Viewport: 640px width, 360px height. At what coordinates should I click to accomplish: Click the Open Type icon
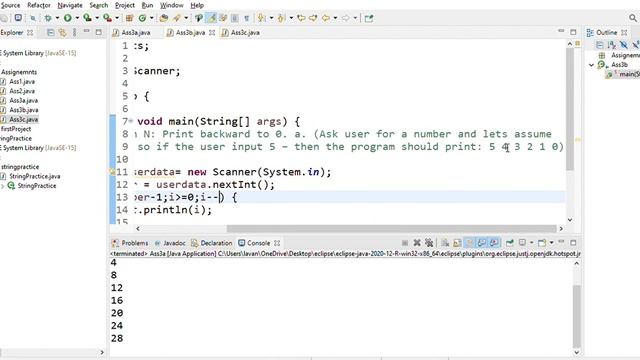[164, 18]
